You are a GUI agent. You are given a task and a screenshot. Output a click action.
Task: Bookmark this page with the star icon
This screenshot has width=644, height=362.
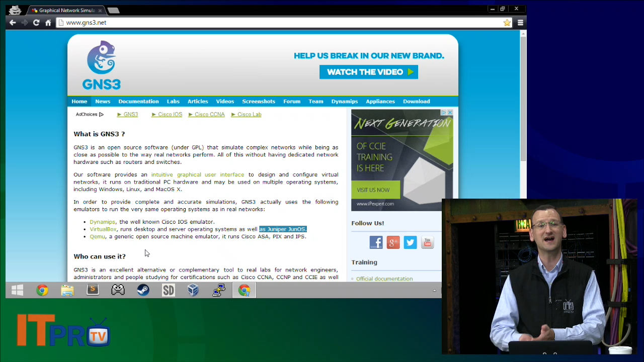pos(507,23)
